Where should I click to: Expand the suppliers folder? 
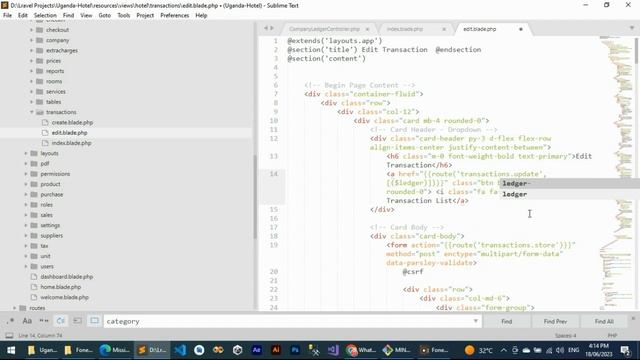point(26,236)
